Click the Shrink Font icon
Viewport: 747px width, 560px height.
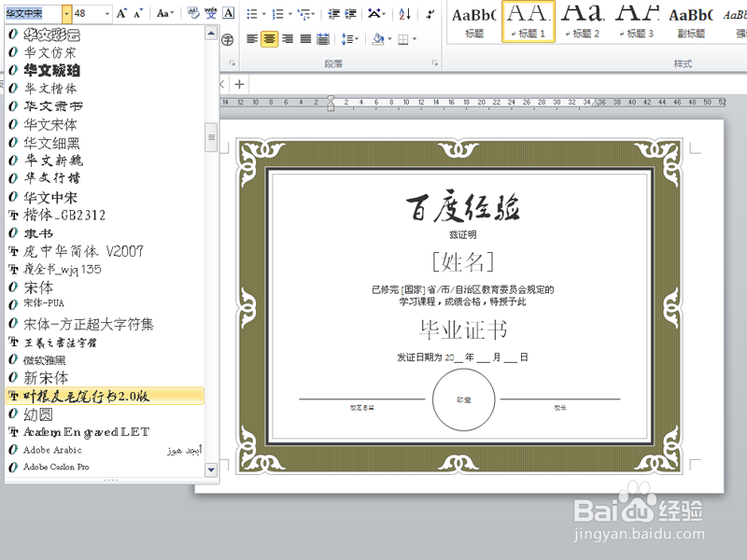click(138, 13)
